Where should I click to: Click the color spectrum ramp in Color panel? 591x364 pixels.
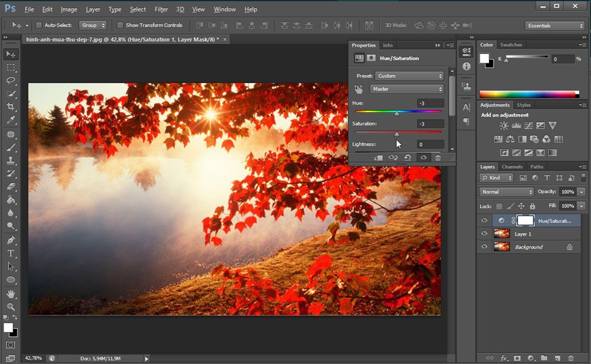click(x=529, y=94)
